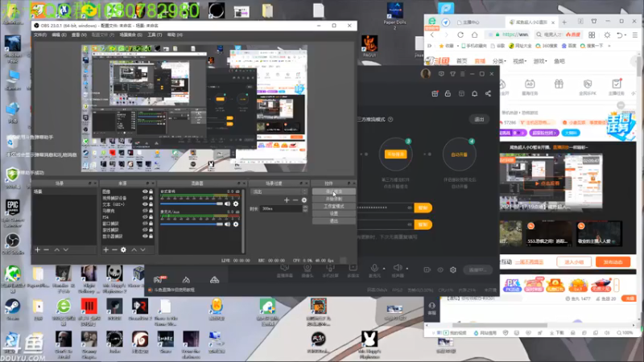Open settings gear at bottom of Douyu tool
The image size is (644, 362).
click(453, 269)
